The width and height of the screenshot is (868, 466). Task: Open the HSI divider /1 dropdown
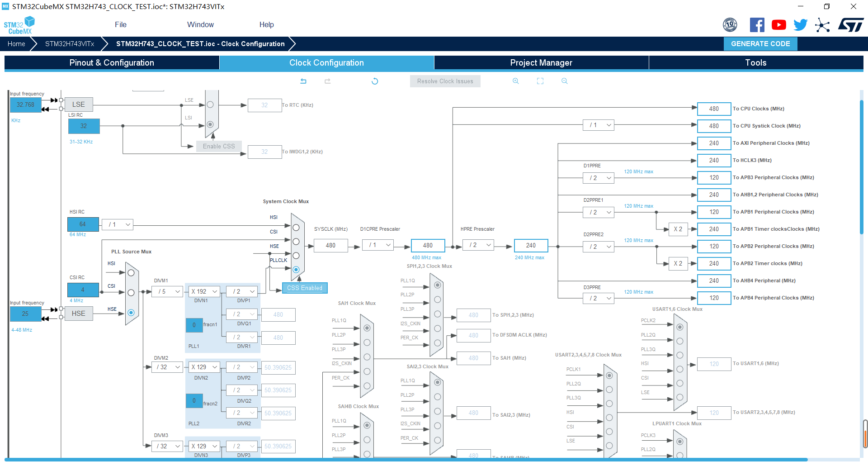click(x=118, y=224)
